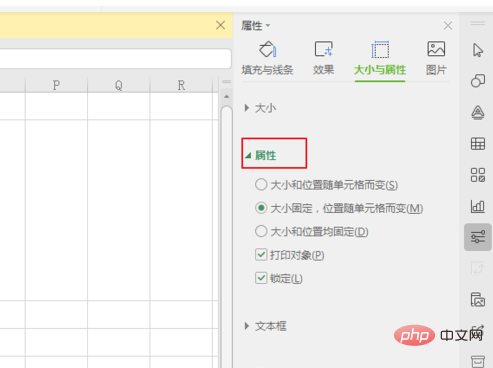
Task: Open the bar chart sidebar icon
Action: (478, 206)
